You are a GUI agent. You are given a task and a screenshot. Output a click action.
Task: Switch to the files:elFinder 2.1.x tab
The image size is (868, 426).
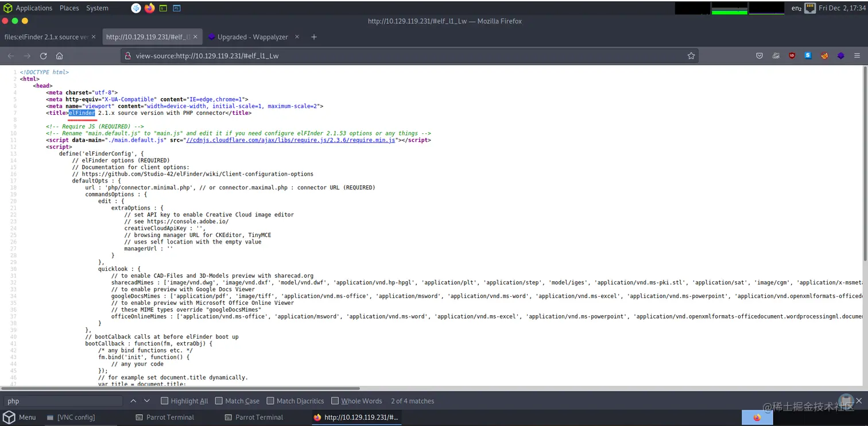pyautogui.click(x=50, y=37)
